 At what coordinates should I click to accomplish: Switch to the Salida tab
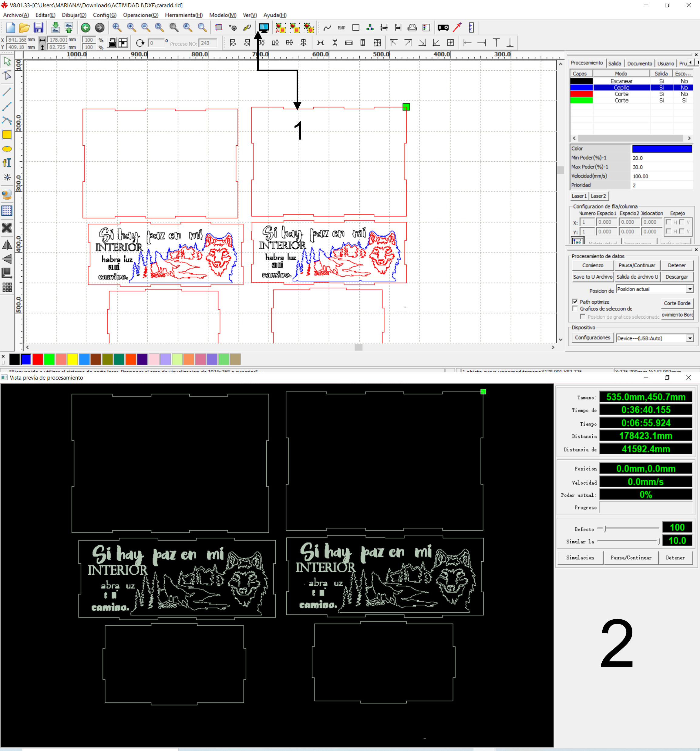(614, 63)
